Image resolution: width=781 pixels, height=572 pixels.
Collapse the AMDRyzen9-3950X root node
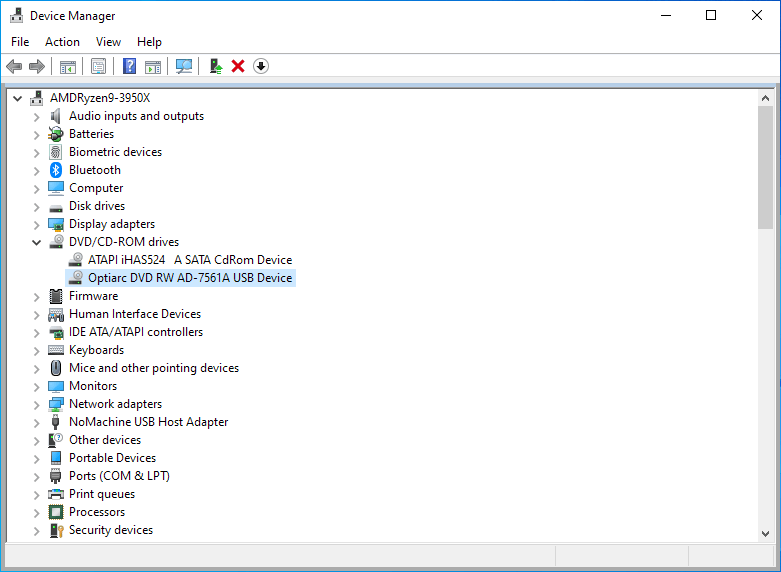pos(17,98)
